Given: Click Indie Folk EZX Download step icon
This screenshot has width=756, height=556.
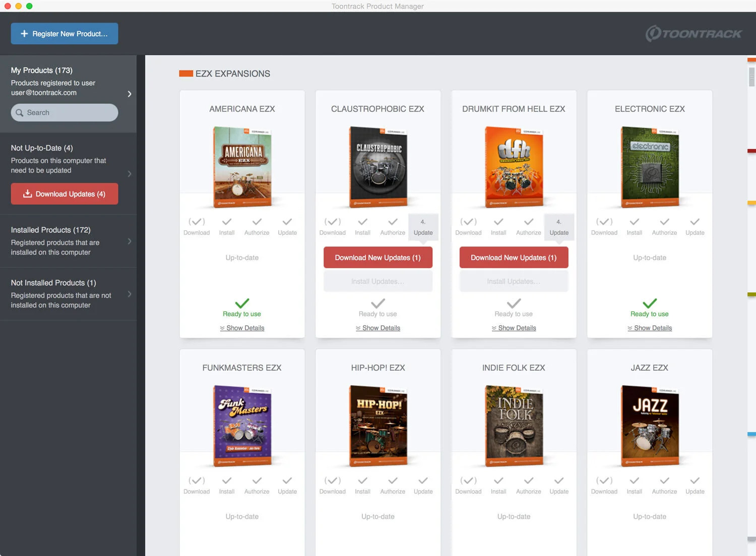Looking at the screenshot, I should [468, 481].
